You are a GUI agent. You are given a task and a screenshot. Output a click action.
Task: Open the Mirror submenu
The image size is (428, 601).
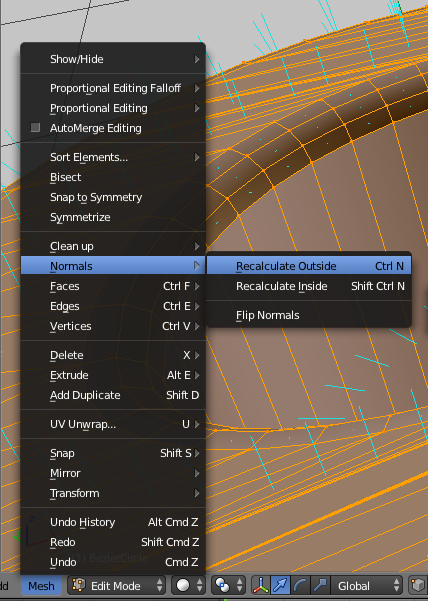pos(113,473)
